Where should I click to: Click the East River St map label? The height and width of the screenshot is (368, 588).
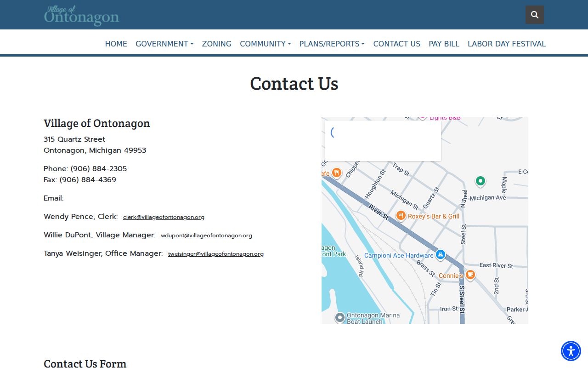[x=496, y=265]
